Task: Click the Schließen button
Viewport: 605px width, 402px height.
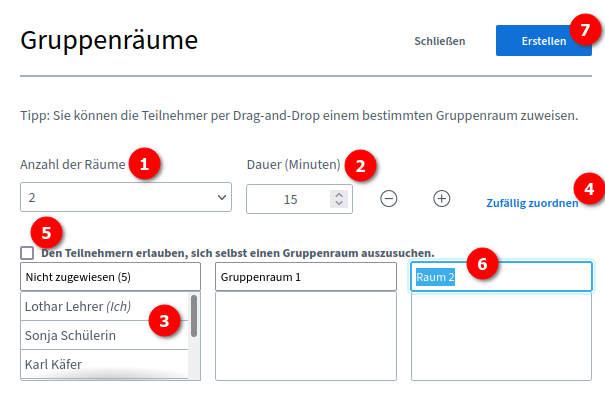Action: [x=440, y=41]
